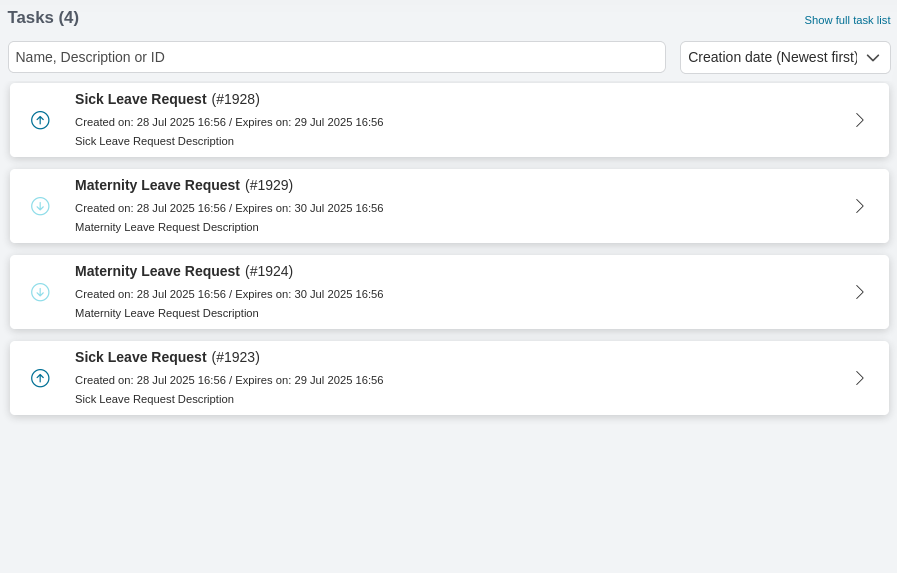The height and width of the screenshot is (573, 897).
Task: Click the up-arrow icon for task #1928
Action: click(40, 120)
